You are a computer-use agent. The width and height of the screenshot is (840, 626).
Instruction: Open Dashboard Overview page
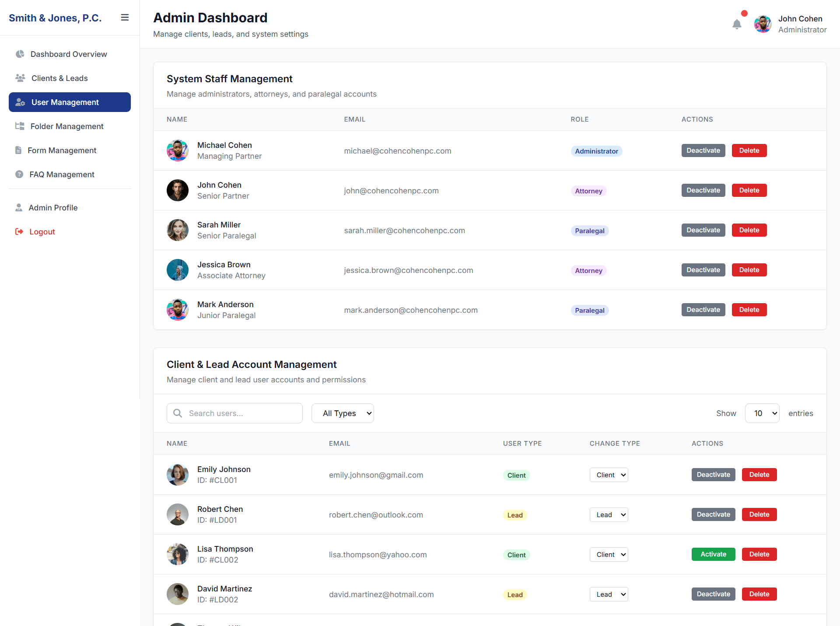coord(70,54)
